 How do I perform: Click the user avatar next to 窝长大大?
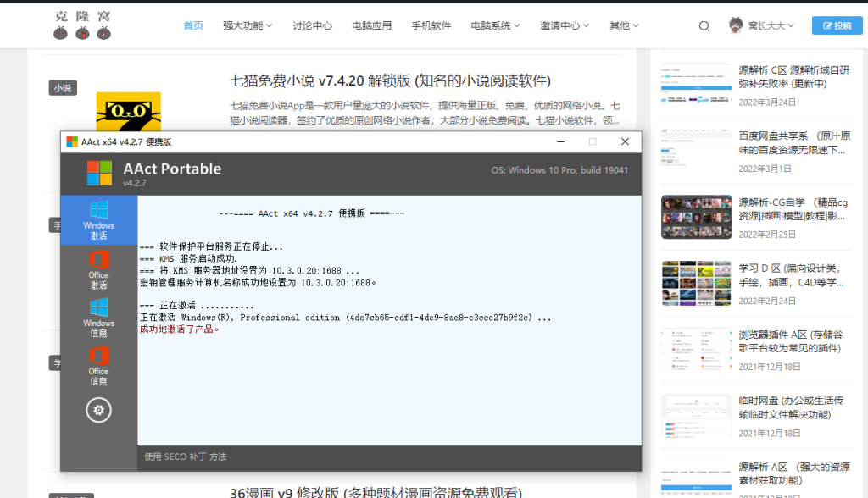(x=736, y=25)
